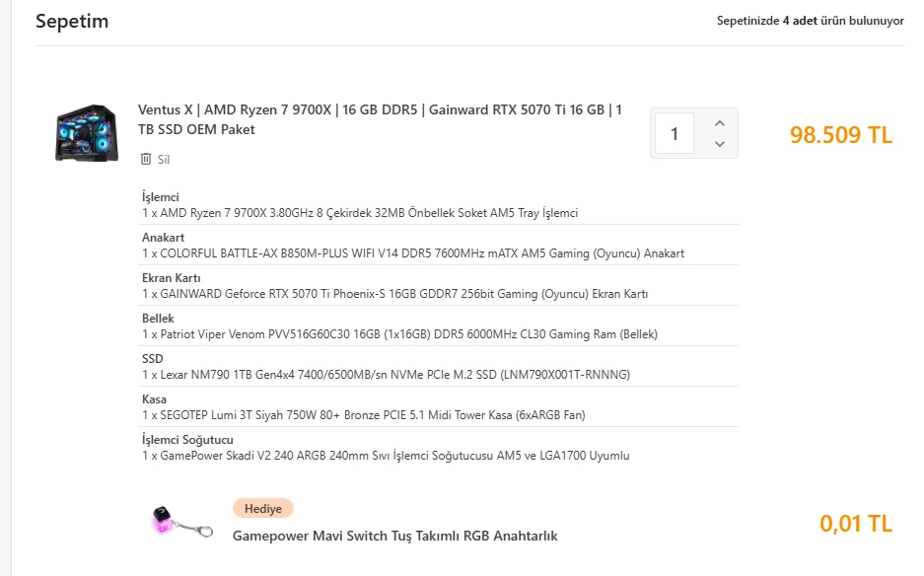Image resolution: width=924 pixels, height=576 pixels.
Task: Click the GamePower Skadi V2 240 cooler line
Action: coord(386,456)
